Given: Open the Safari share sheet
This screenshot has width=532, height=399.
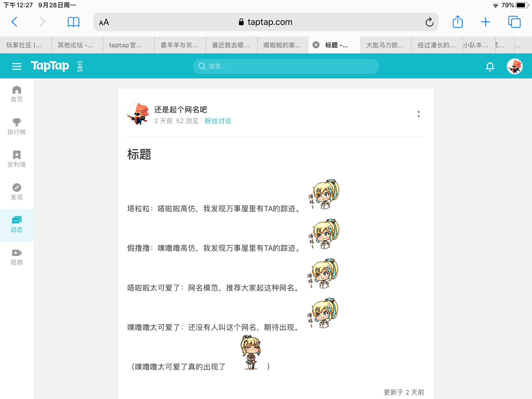Looking at the screenshot, I should [458, 22].
